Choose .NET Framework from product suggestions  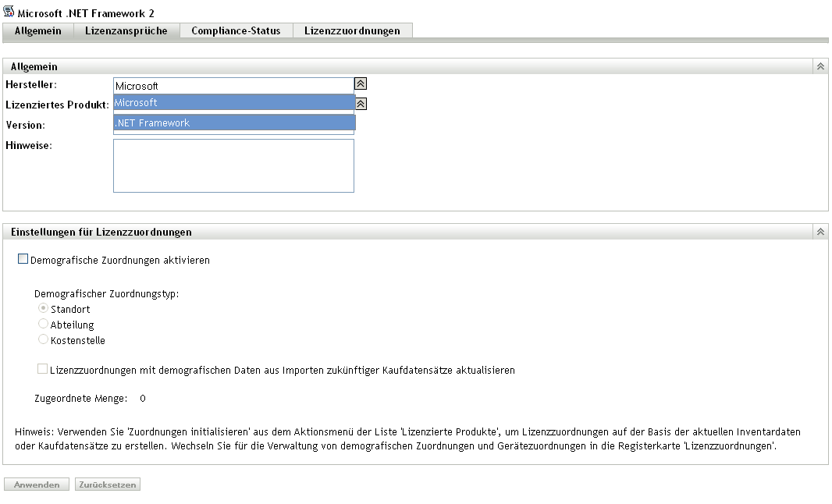(234, 122)
